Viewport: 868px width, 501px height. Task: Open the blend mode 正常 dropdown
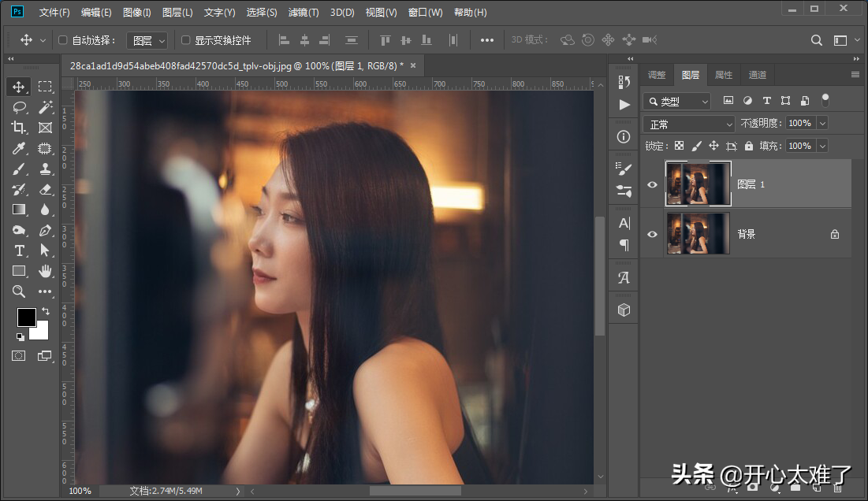coord(689,124)
